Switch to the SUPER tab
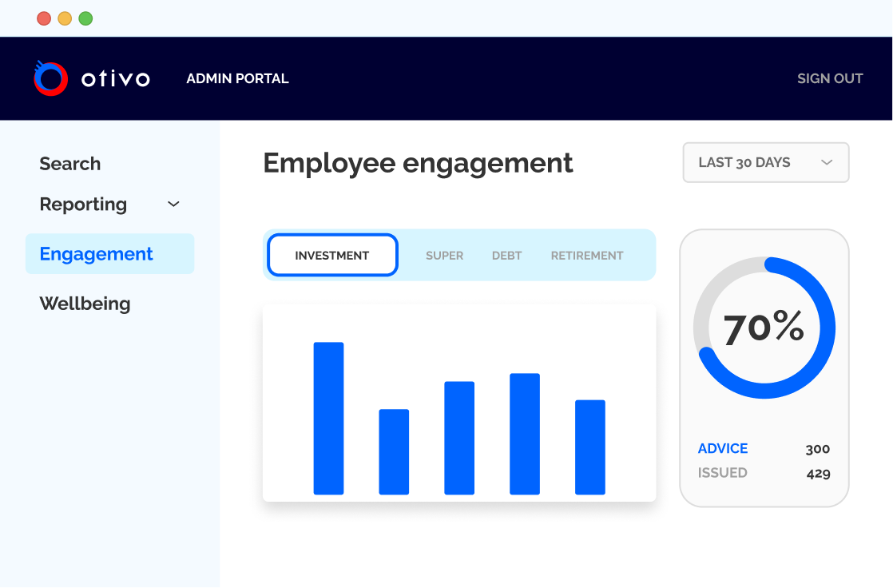 coord(444,255)
